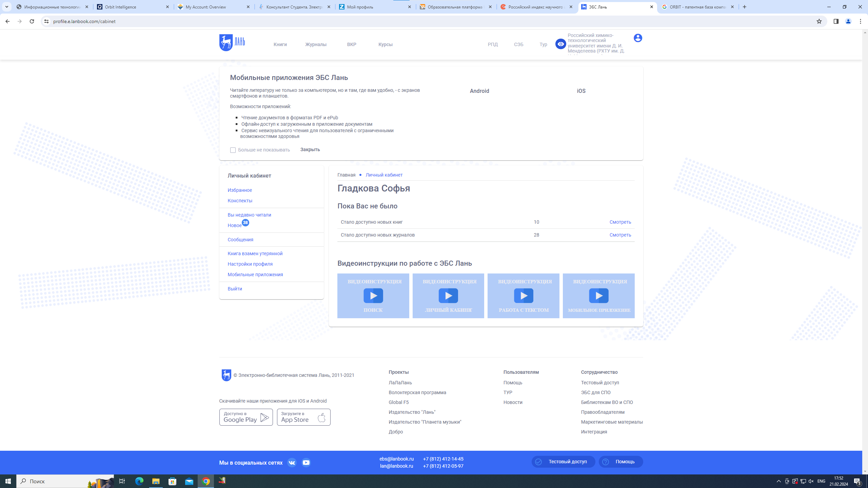Open a new browser tab
This screenshot has height=488, width=868.
point(745,7)
